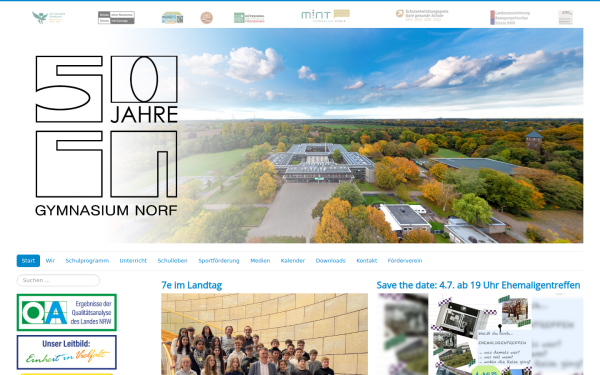Click the colorful building logo in header
The height and width of the screenshot is (375, 600).
[172, 18]
